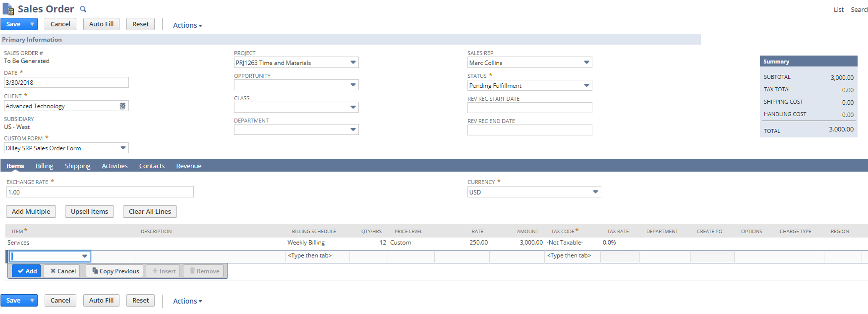Open the Client field popup icon
The image size is (868, 314).
[122, 106]
